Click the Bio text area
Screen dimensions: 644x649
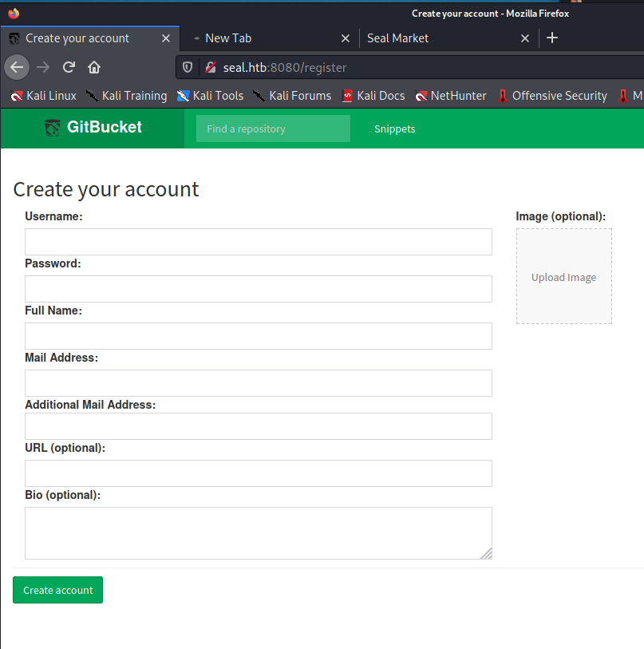pos(258,532)
